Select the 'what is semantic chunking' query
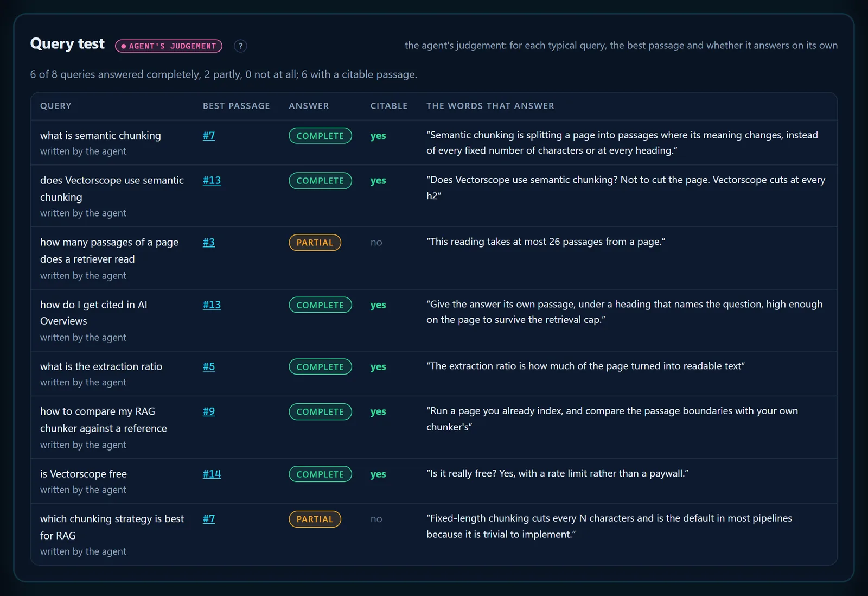This screenshot has width=868, height=596. point(100,136)
